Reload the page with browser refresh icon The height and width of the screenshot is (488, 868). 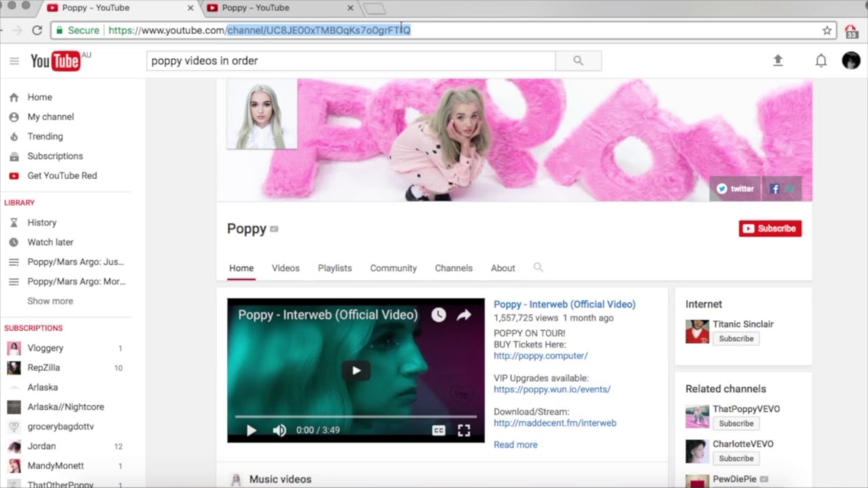(37, 30)
